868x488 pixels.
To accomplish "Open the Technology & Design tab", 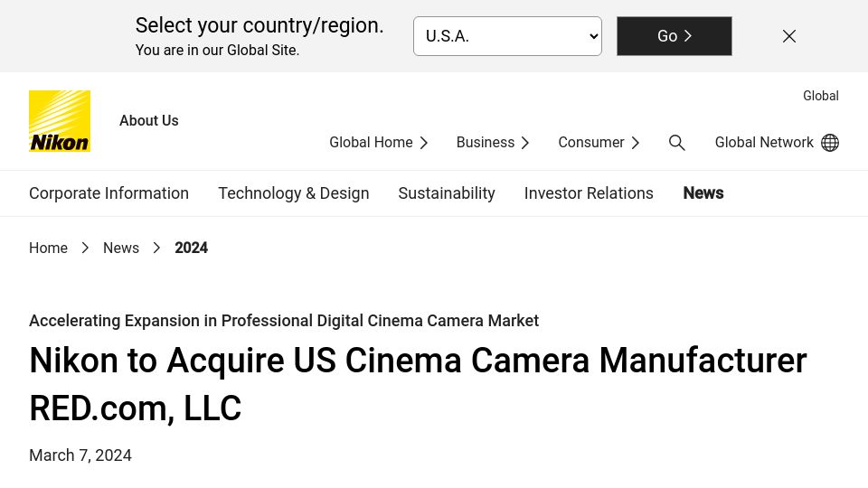I will (x=293, y=193).
